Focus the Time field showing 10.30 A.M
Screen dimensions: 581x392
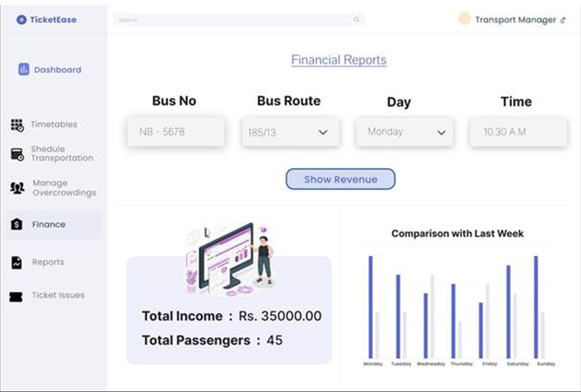coord(519,132)
